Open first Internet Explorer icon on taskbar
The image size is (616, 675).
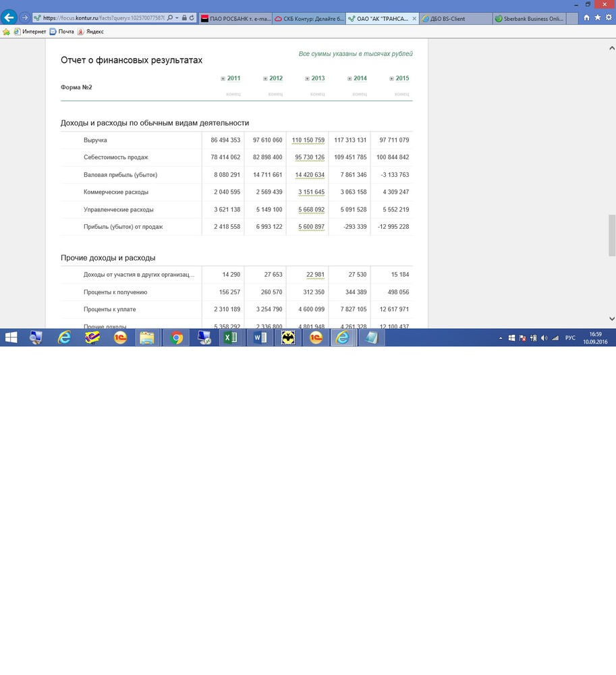(65, 338)
